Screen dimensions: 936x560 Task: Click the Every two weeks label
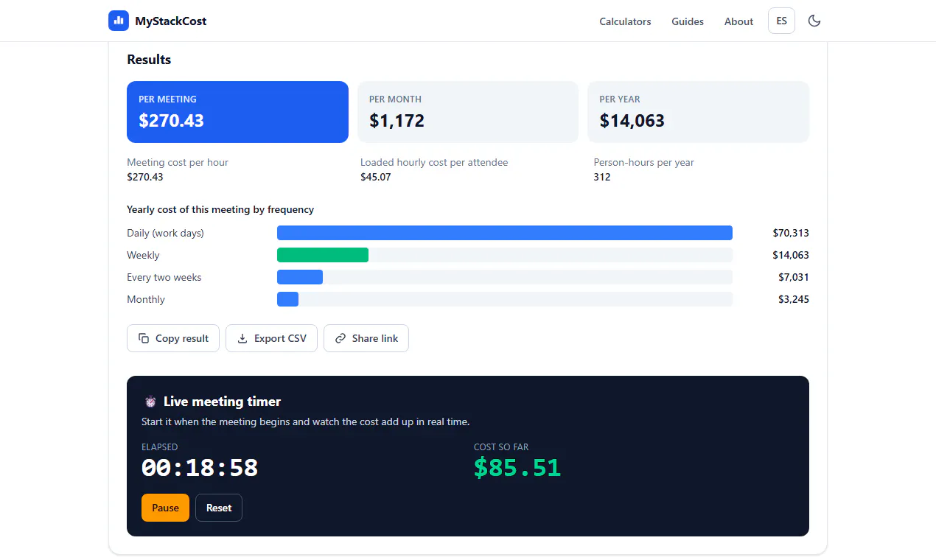pos(164,277)
